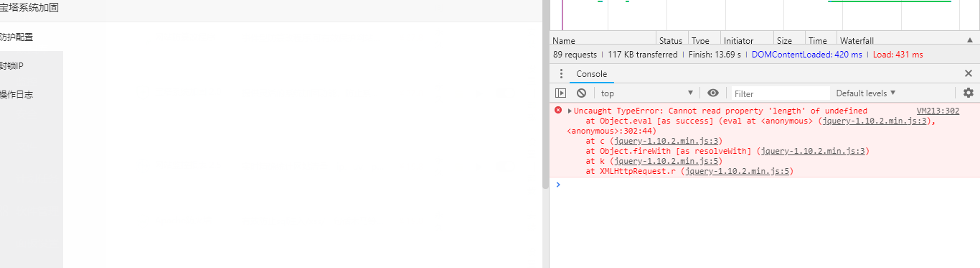
Task: Click the red error icon
Action: [x=558, y=111]
